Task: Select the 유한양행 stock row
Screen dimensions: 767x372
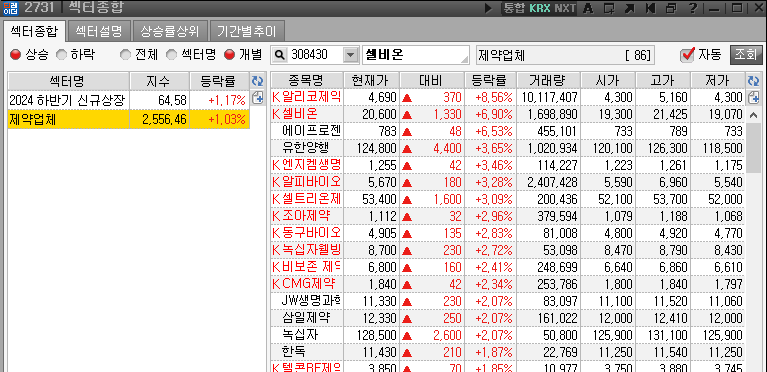Action: click(x=508, y=148)
